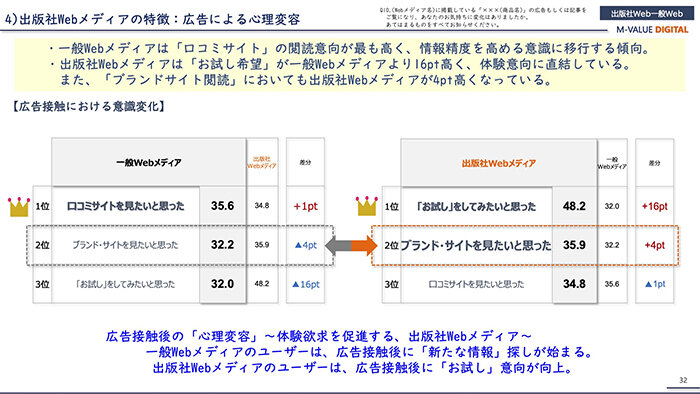Viewport: 700px width, 394px height.
Task: Click the 1位 rank cell in 一般Web table
Action: (42, 206)
